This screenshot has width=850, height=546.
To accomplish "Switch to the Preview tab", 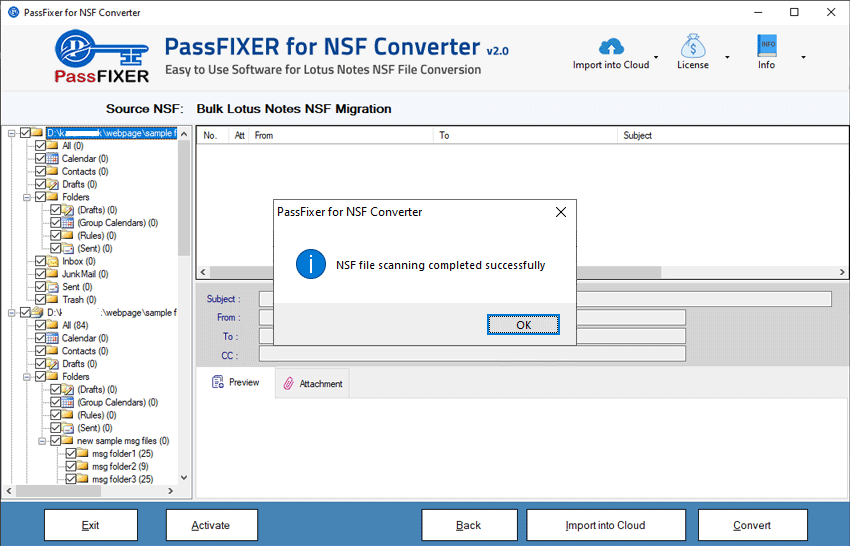I will point(236,382).
